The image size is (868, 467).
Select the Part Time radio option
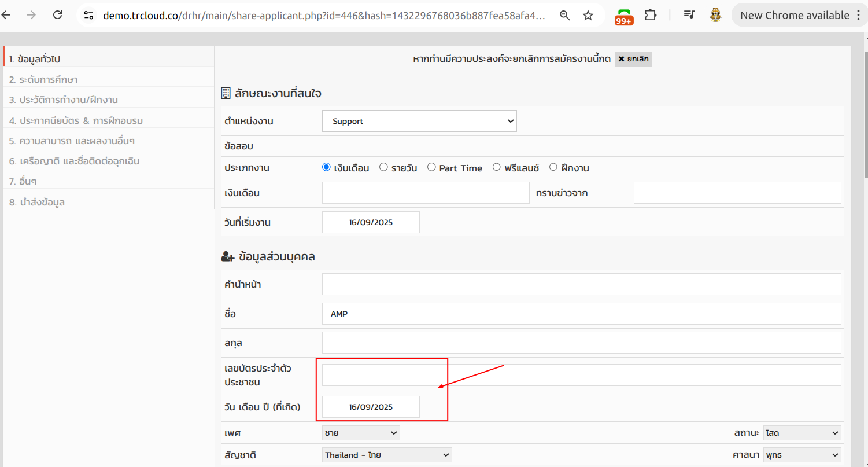[x=431, y=168]
